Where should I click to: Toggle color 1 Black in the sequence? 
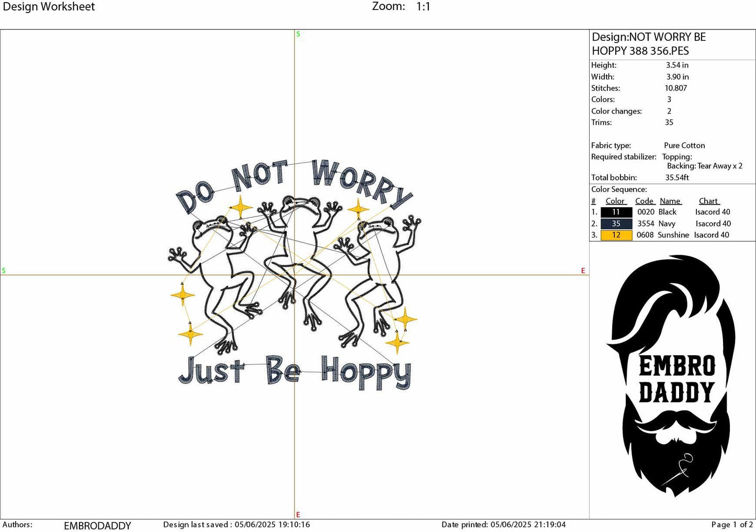[616, 212]
